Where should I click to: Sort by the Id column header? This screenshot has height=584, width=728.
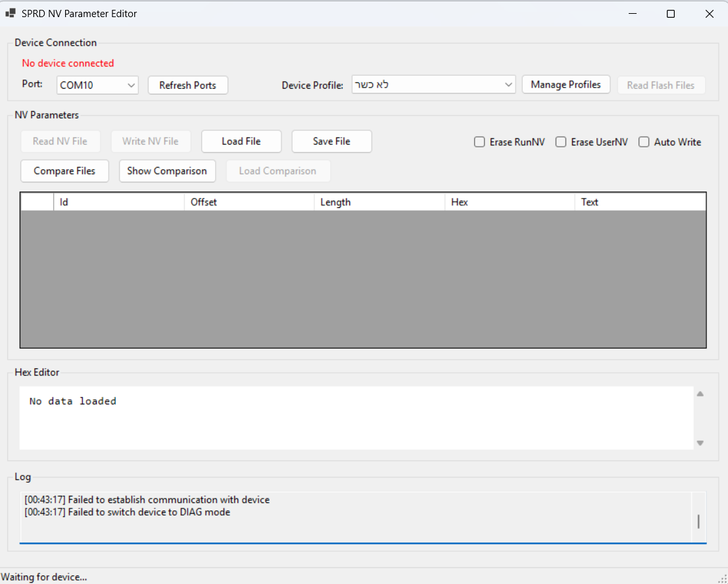tap(118, 202)
